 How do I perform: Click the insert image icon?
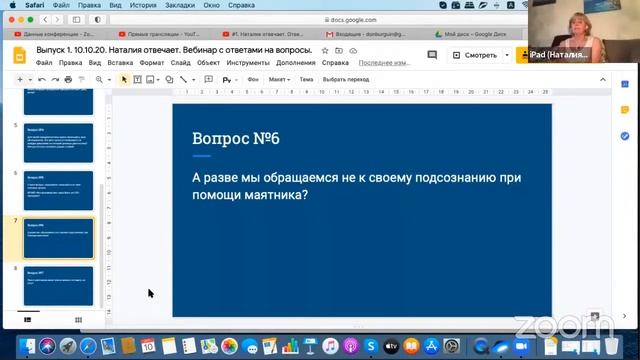[150, 80]
